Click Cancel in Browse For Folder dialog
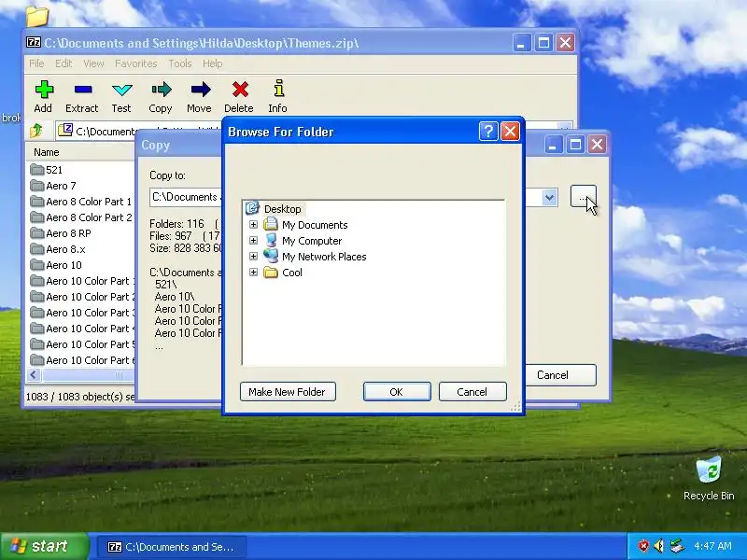The image size is (747, 560). [x=472, y=391]
